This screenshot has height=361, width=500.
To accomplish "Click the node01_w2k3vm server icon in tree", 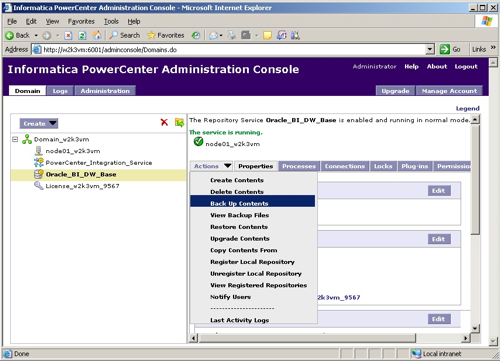I will tap(39, 151).
